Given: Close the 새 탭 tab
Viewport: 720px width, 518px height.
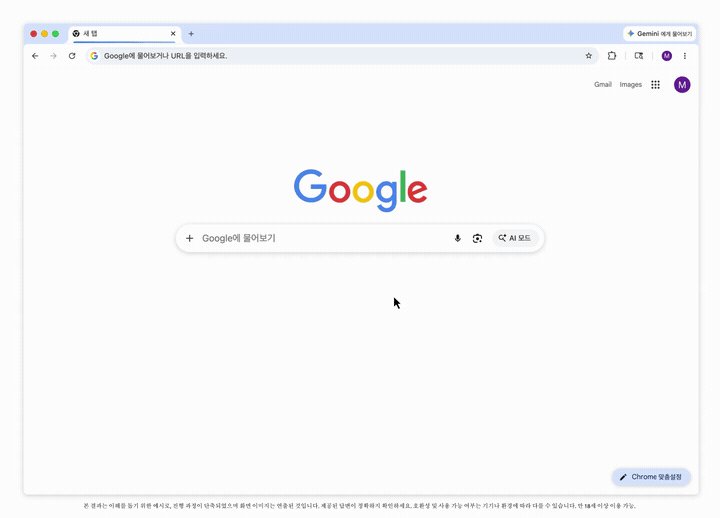Looking at the screenshot, I should click(173, 34).
